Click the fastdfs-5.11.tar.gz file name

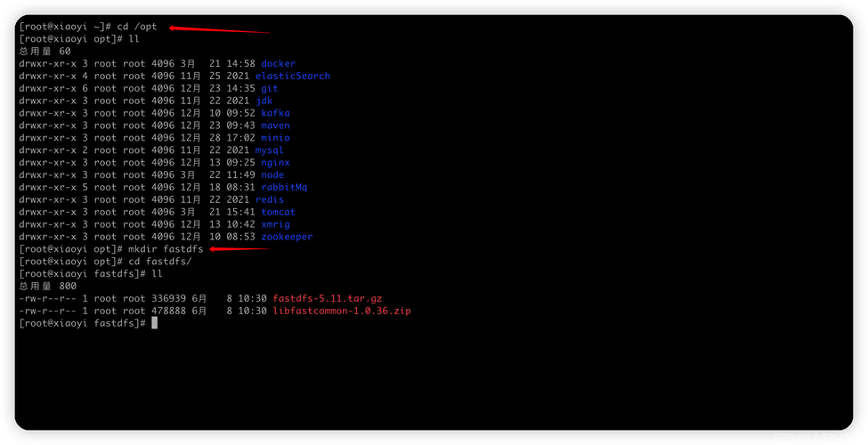(x=327, y=298)
